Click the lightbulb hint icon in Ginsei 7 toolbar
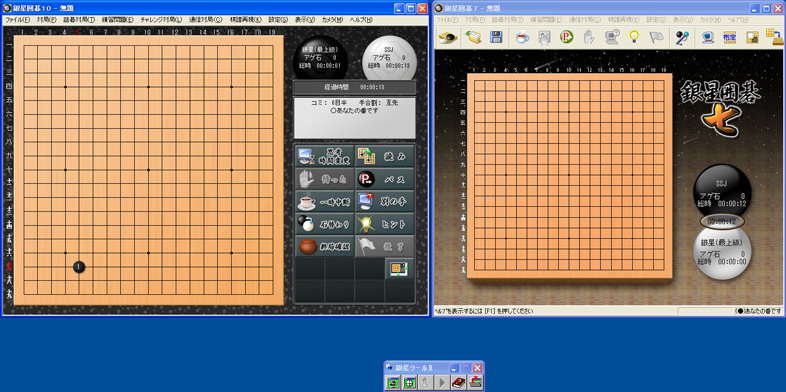Image resolution: width=786 pixels, height=392 pixels. (634, 37)
